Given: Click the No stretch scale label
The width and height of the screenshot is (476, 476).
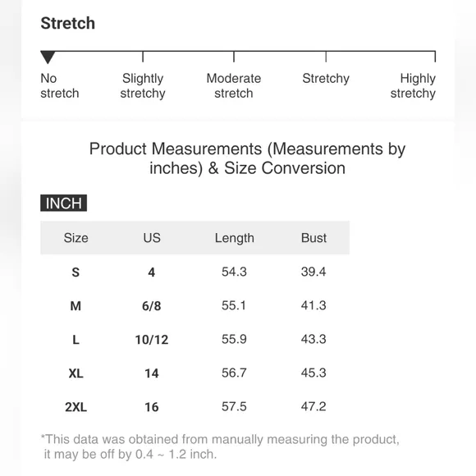Looking at the screenshot, I should pos(59,85).
